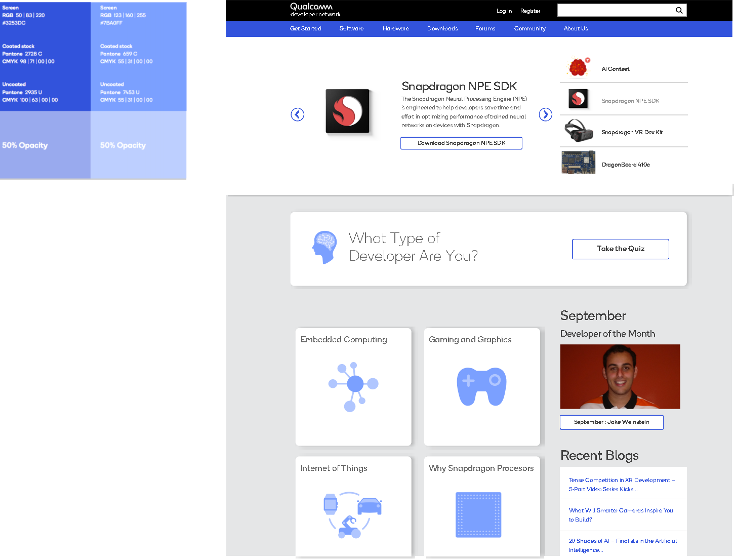This screenshot has width=734, height=560.
Task: Click the Snapdragon processor chip icon
Action: [x=478, y=514]
